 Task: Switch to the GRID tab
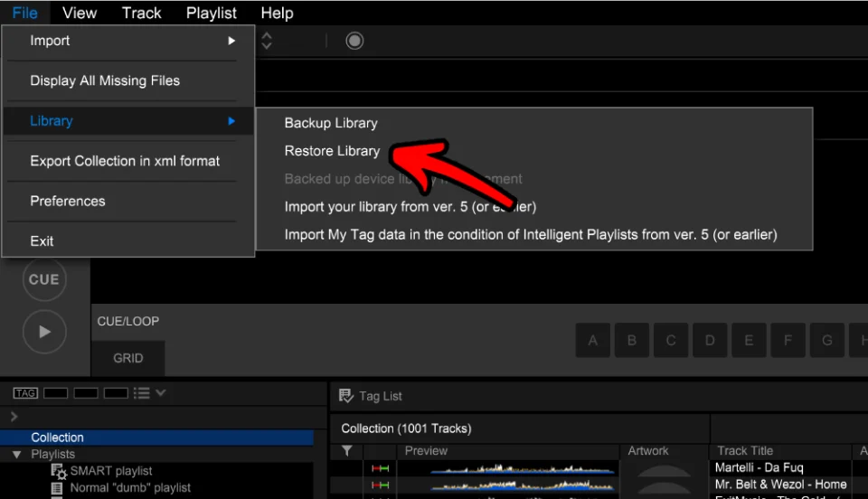pyautogui.click(x=127, y=358)
